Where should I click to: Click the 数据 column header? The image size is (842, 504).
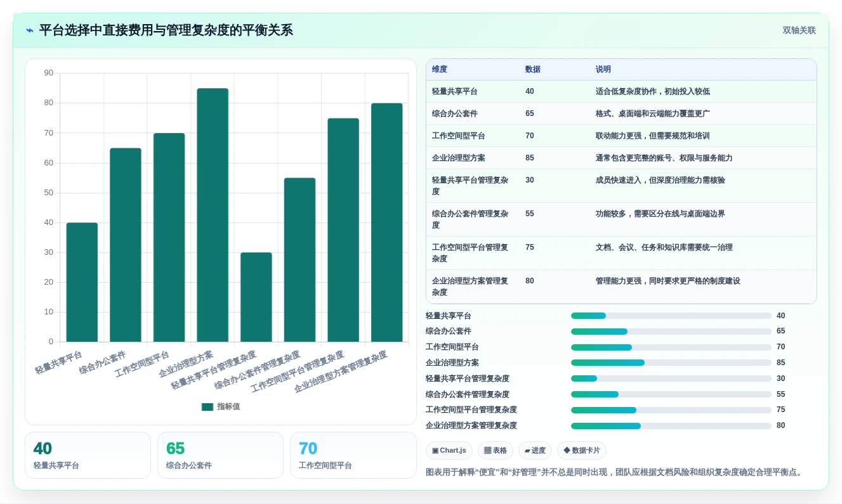click(533, 70)
